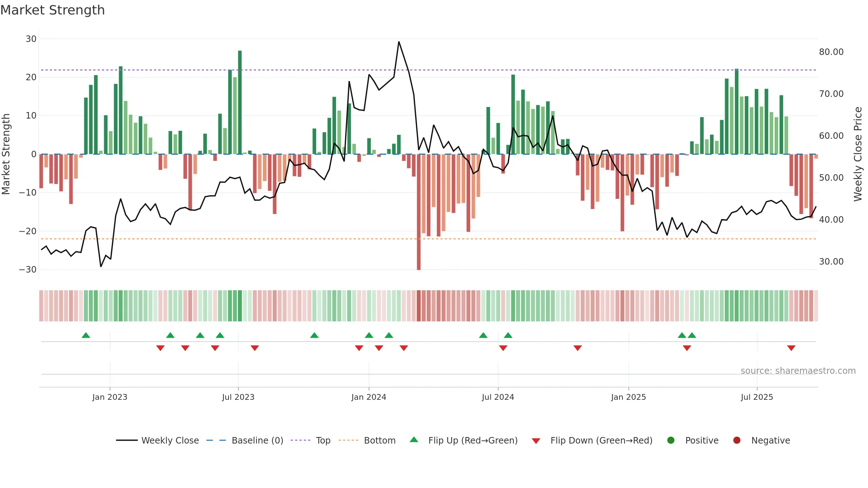
Task: Toggle the Baseline (0) legend entry
Action: (x=245, y=440)
